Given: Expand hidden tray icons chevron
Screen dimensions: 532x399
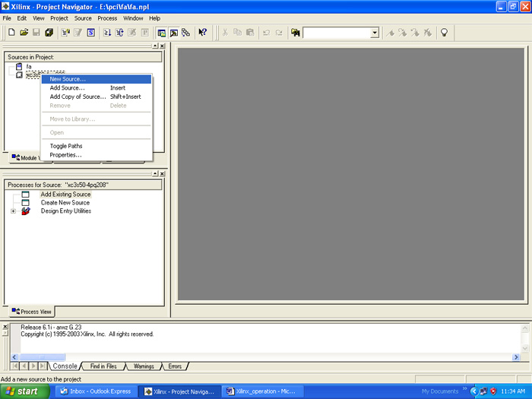Looking at the screenshot, I should point(473,391).
